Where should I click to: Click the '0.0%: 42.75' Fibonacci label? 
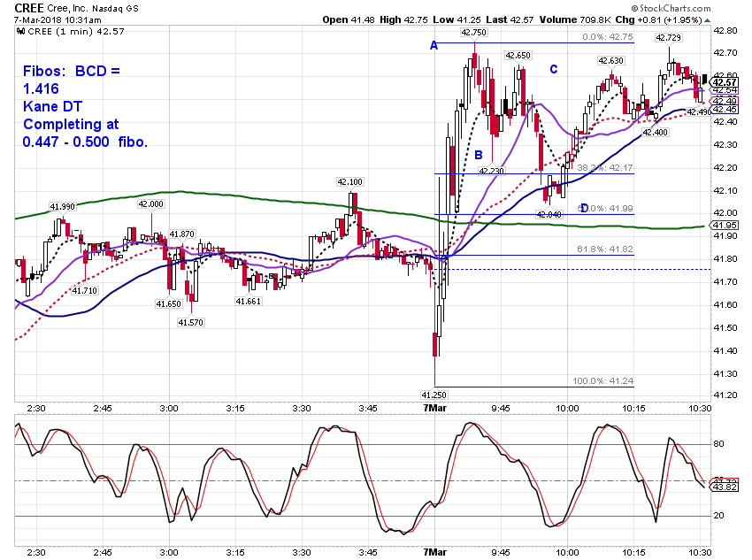pos(608,37)
